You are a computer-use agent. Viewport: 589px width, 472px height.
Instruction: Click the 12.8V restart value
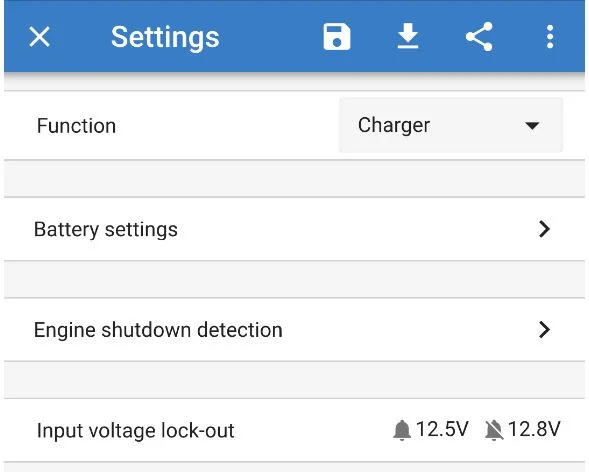point(534,429)
